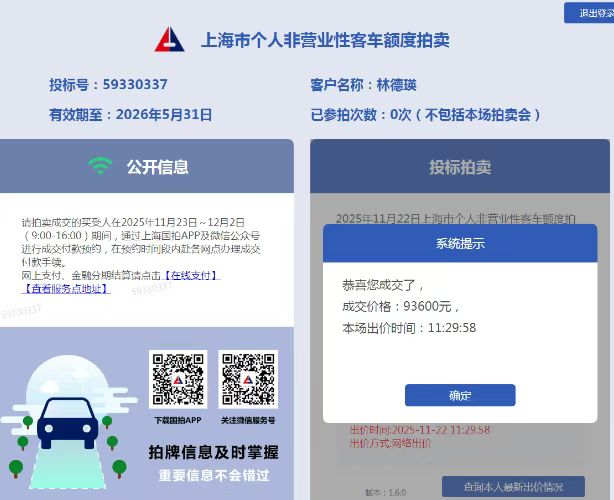Screen dimensions: 614x500
Task: Click the 确定 button in the dialog
Action: [460, 395]
